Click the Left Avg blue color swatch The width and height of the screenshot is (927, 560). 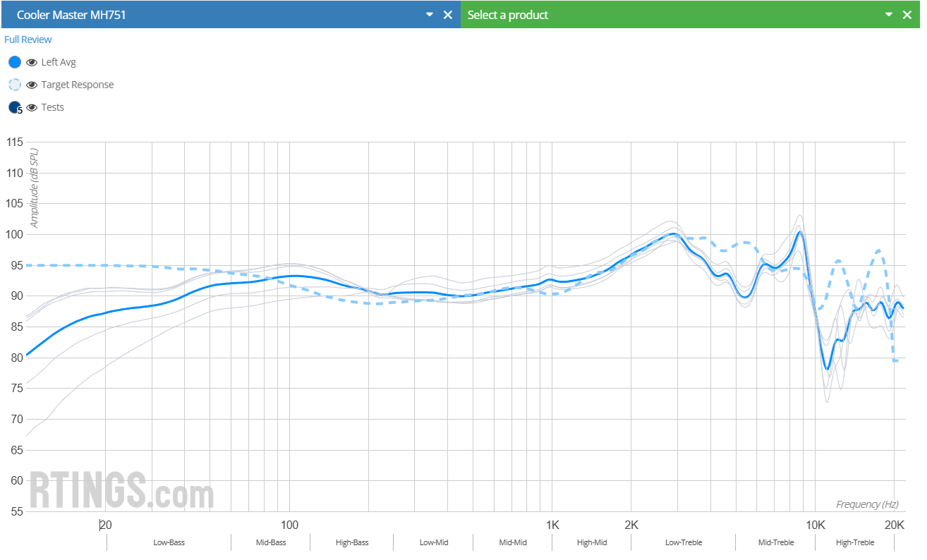(15, 62)
